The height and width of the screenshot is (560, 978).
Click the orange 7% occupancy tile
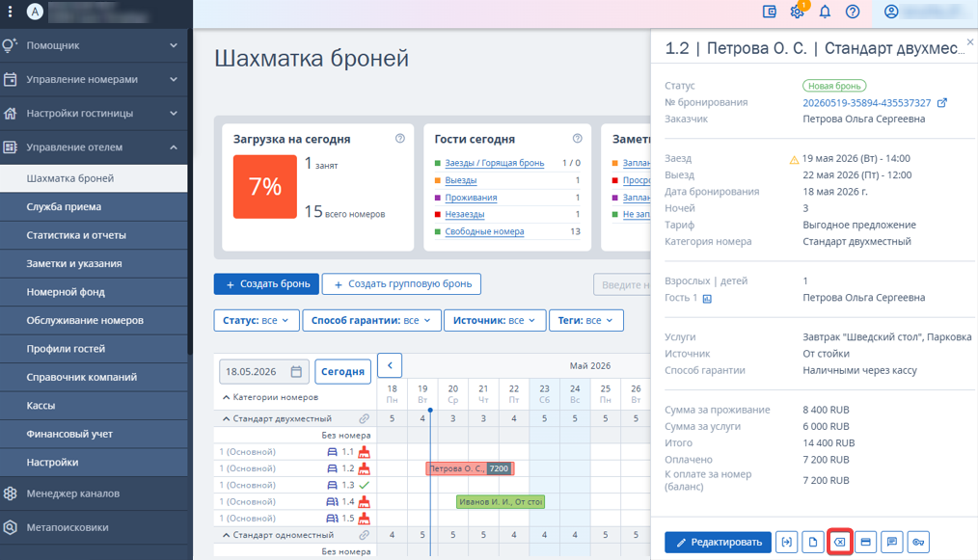point(265,186)
